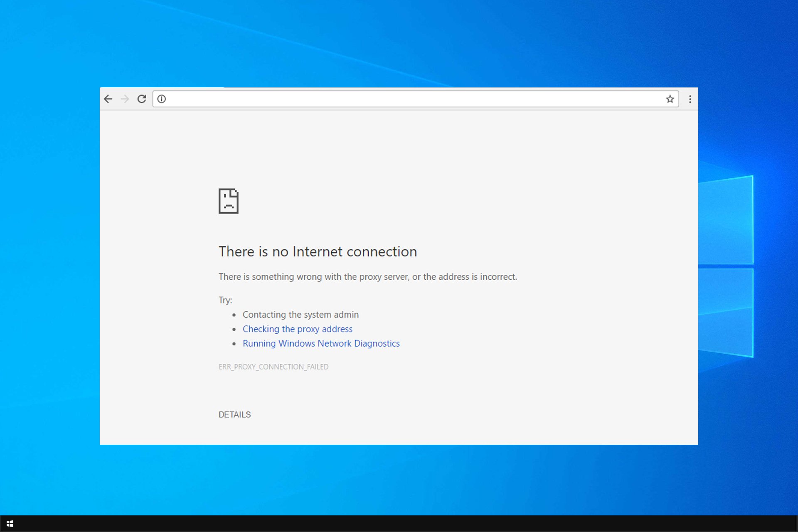The height and width of the screenshot is (532, 798).
Task: Click the forward navigation arrow icon
Action: 125,99
